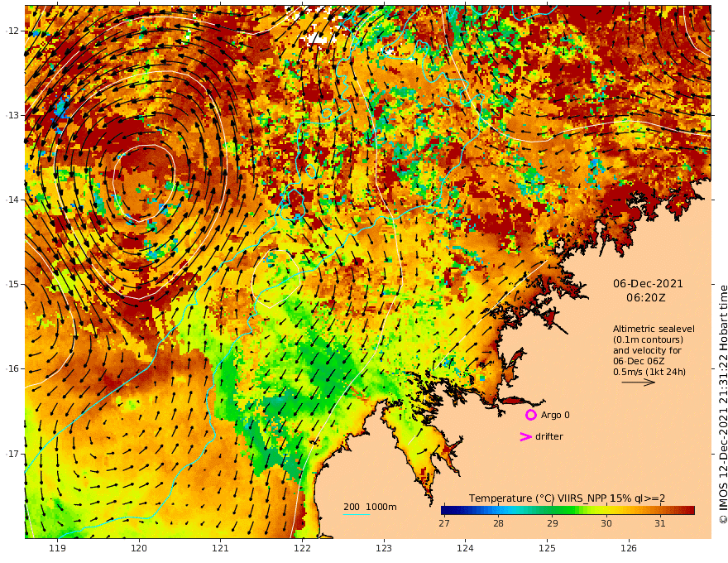Click the longitude label 123
The image size is (728, 563).
pos(384,548)
